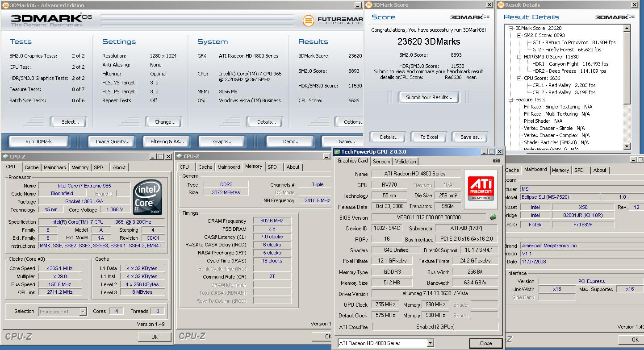Screen dimensions: 644x350
Task: Click the GPU-Z BIOS Version field
Action: click(x=429, y=217)
